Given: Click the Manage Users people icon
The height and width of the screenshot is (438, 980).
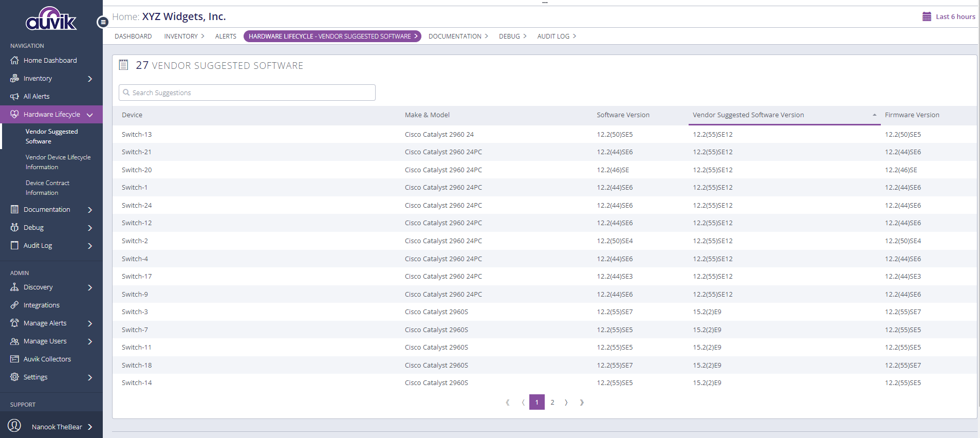Looking at the screenshot, I should click(x=14, y=341).
